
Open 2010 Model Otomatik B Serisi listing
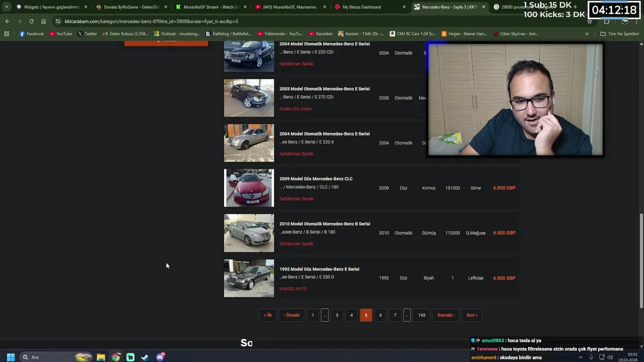point(325,224)
